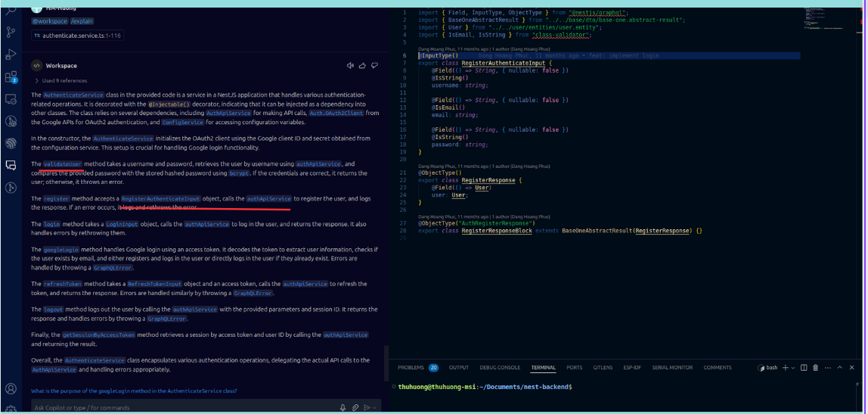This screenshot has height=414, width=868.
Task: Kill terminal with the trash icon
Action: coord(816,367)
